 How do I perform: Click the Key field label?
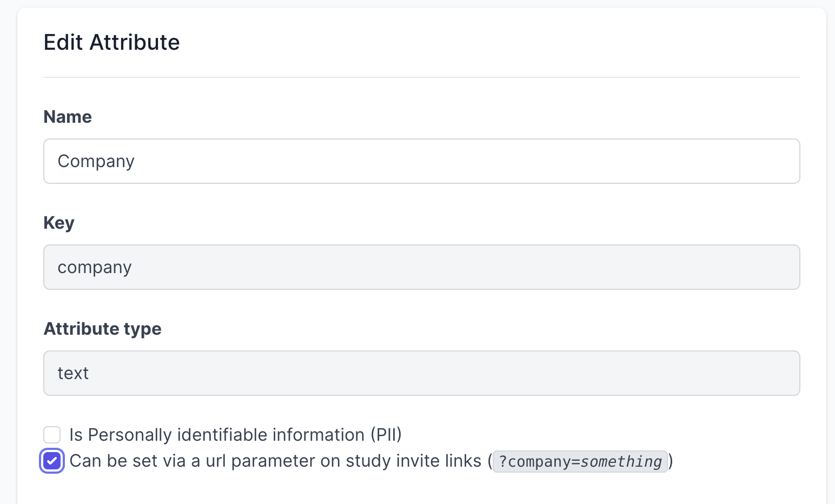(59, 223)
